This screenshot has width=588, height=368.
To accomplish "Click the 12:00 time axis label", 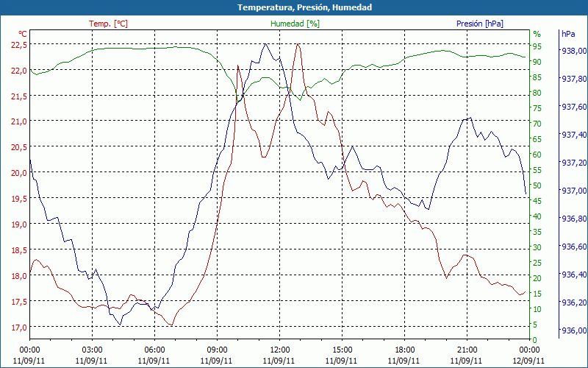I will point(279,350).
